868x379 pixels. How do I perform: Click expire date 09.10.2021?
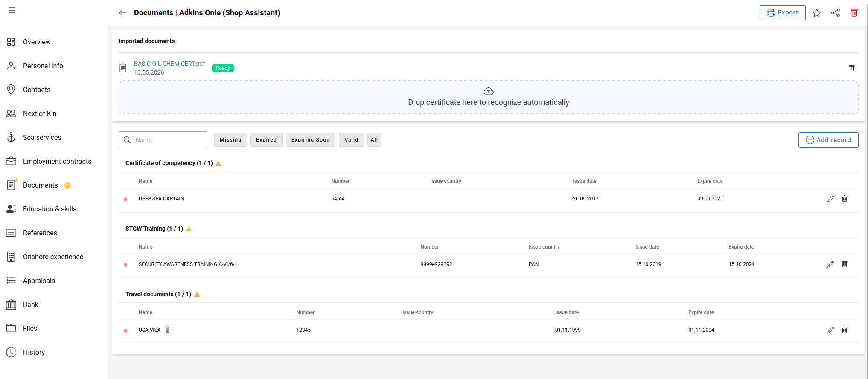[x=710, y=199]
